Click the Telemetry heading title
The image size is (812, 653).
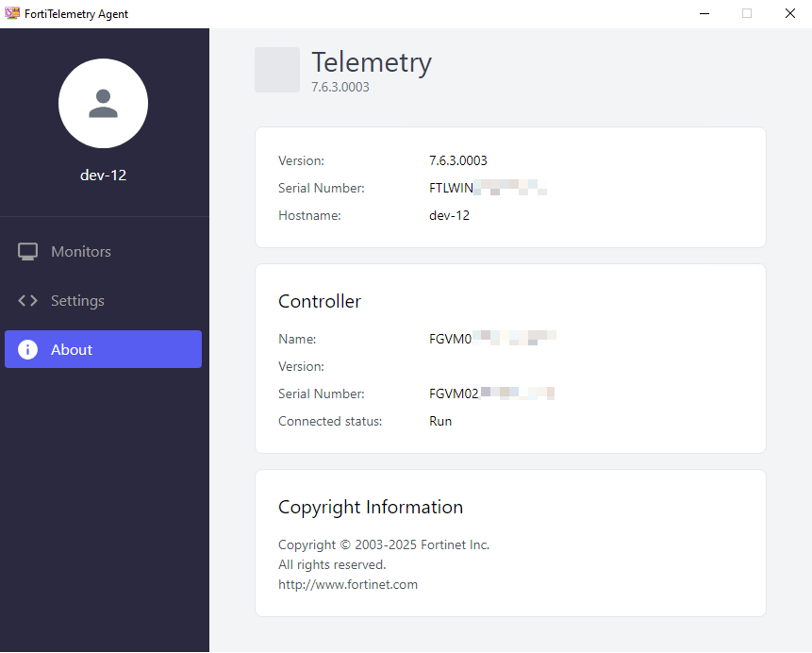click(372, 62)
